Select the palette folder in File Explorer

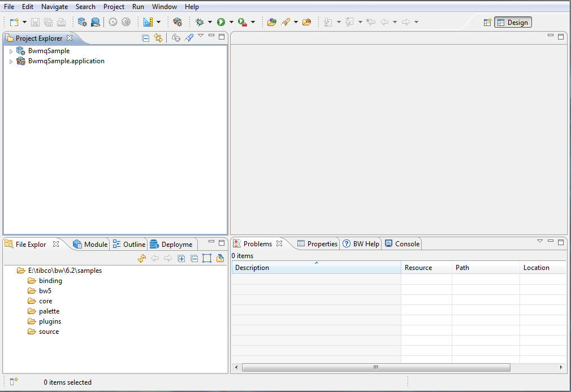coord(49,311)
